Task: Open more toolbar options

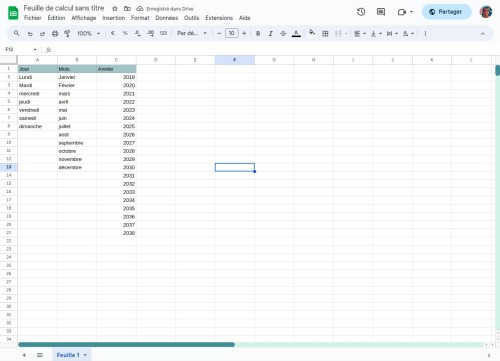Action: (x=425, y=33)
